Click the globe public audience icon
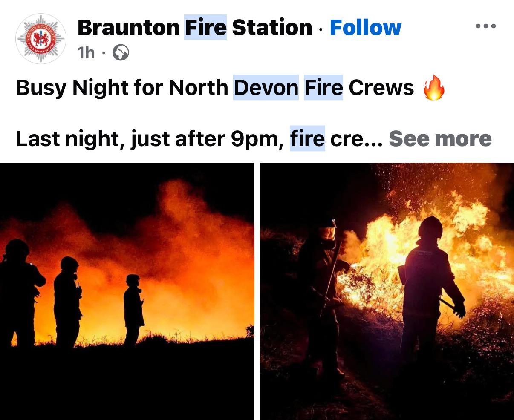This screenshot has width=514, height=420. pos(121,53)
